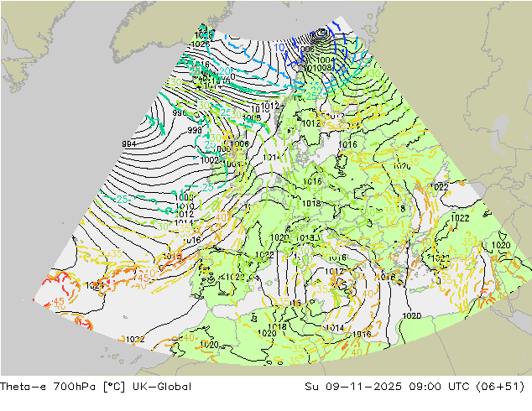Click the forecast offset "(06+51)"

[x=500, y=387]
